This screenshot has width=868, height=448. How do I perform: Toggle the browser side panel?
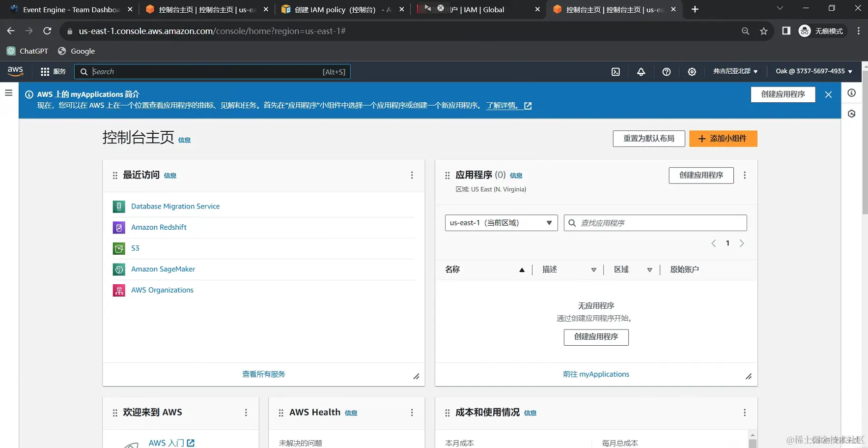point(786,31)
